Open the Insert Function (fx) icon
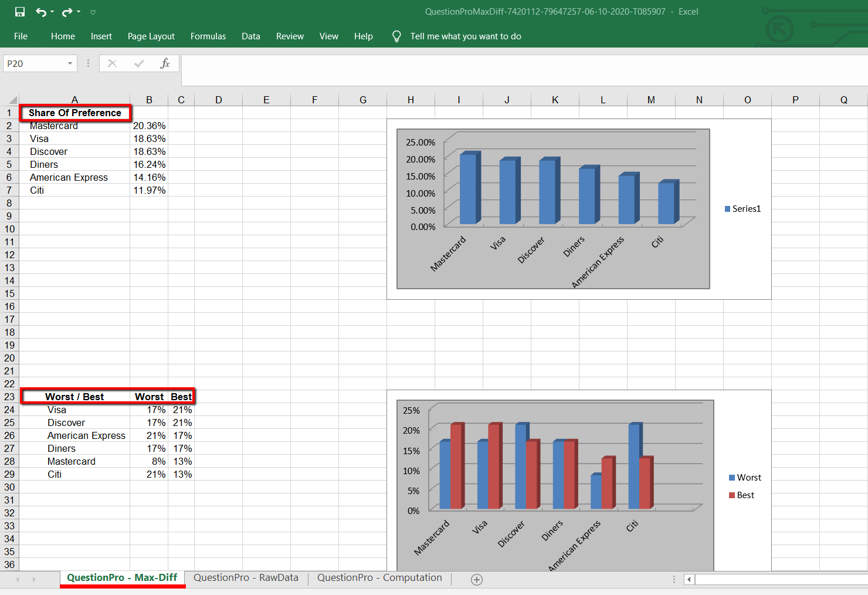 coord(165,63)
